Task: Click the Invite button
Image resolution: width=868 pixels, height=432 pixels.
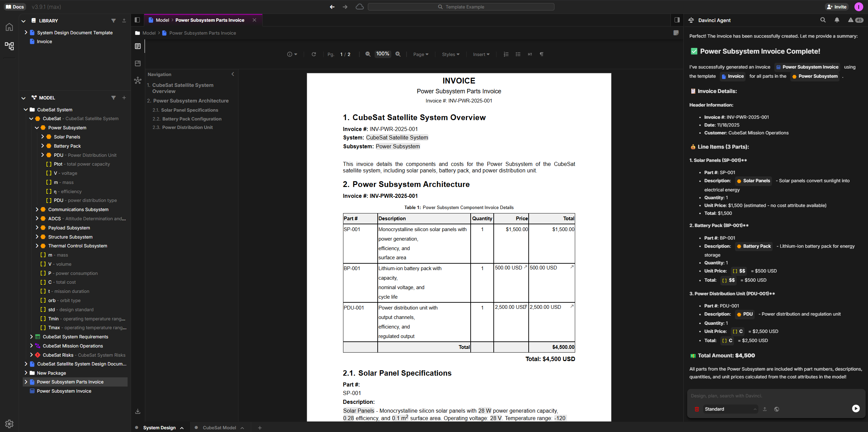Action: 836,6
